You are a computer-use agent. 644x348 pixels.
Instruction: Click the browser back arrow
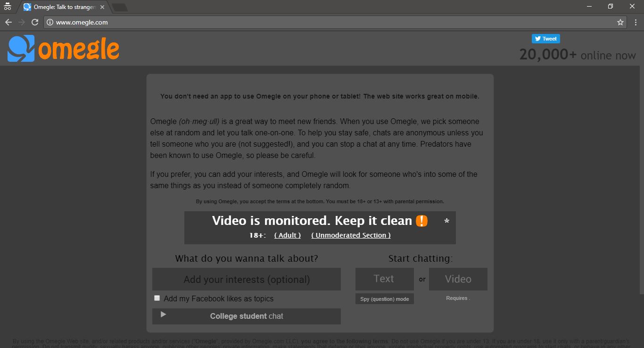pos(8,22)
